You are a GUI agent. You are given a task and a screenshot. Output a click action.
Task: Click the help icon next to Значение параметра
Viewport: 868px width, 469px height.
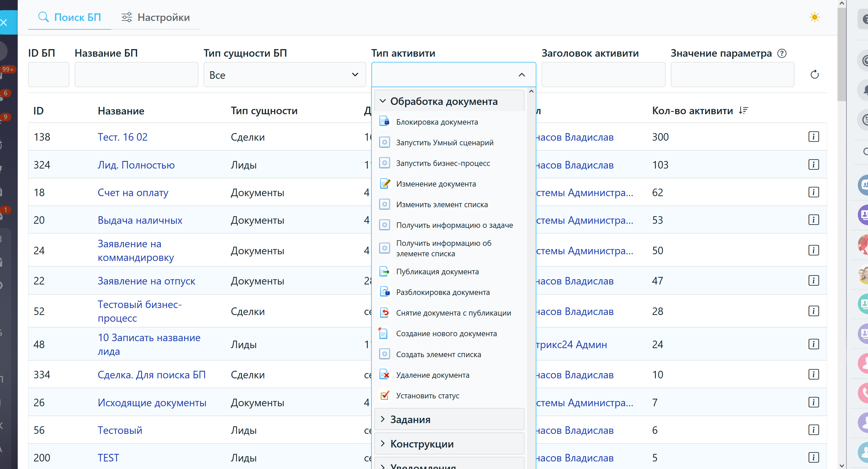tap(781, 53)
